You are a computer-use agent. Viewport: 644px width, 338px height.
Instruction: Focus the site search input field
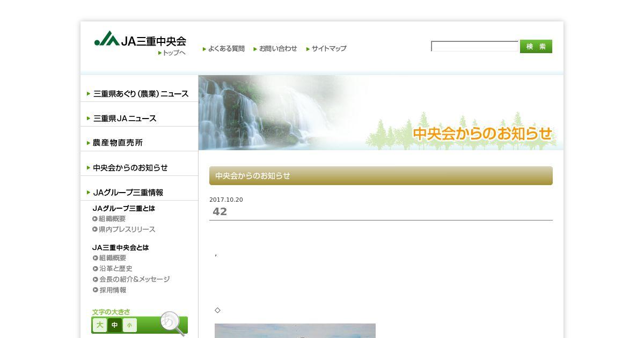click(x=474, y=46)
